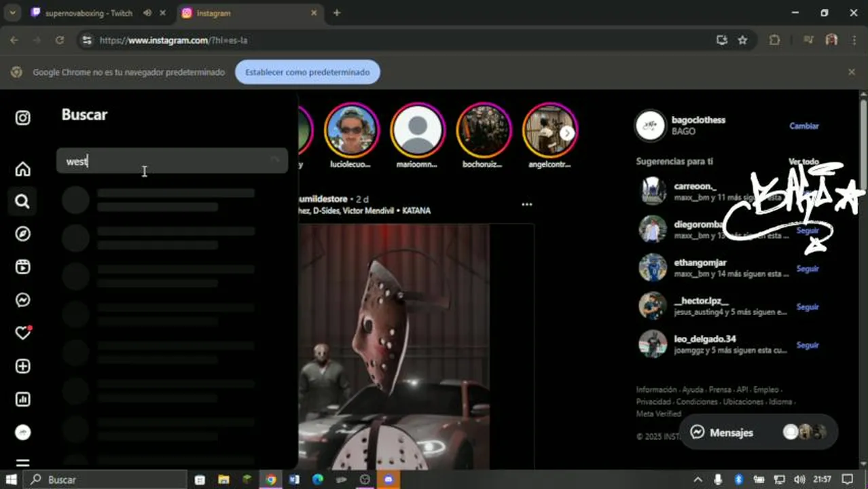Click Ayuda footer link
Screen dimensions: 868x489
pos(693,390)
